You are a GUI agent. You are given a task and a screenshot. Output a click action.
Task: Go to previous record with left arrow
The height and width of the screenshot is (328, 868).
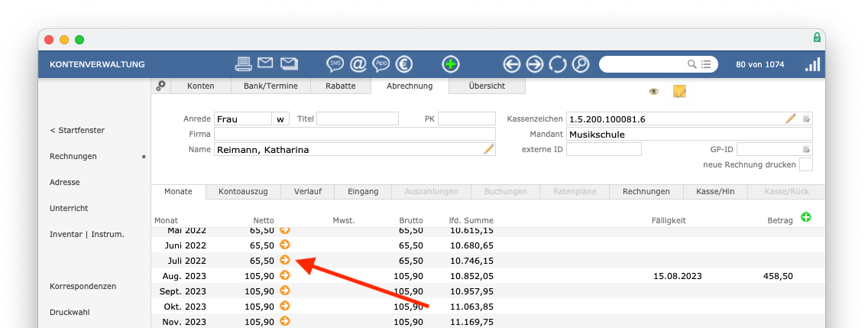click(511, 64)
